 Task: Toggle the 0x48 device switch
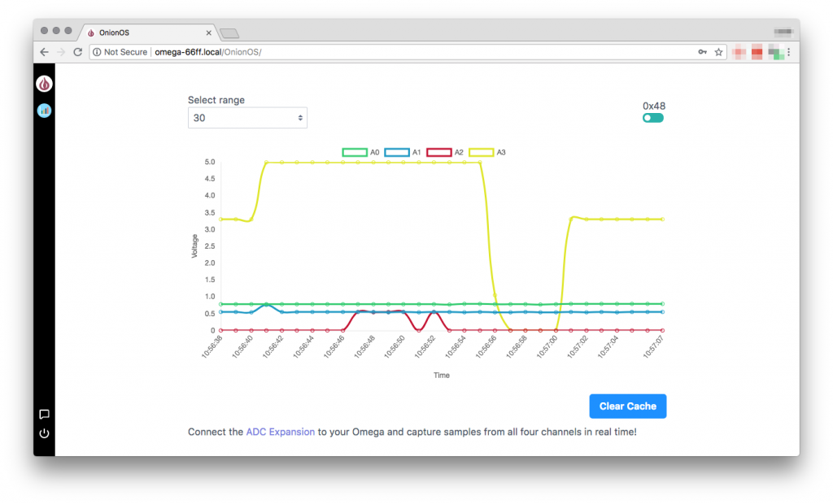pos(653,118)
